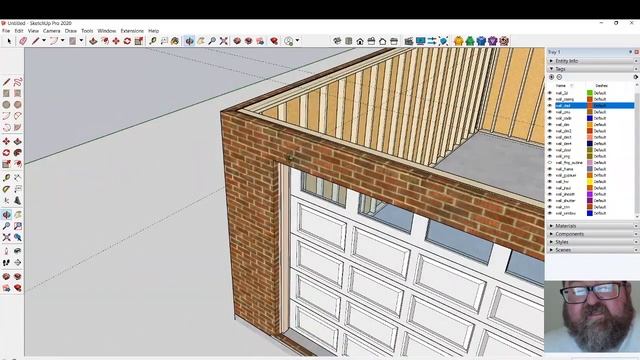
Task: Open the Extensions menu
Action: [132, 31]
